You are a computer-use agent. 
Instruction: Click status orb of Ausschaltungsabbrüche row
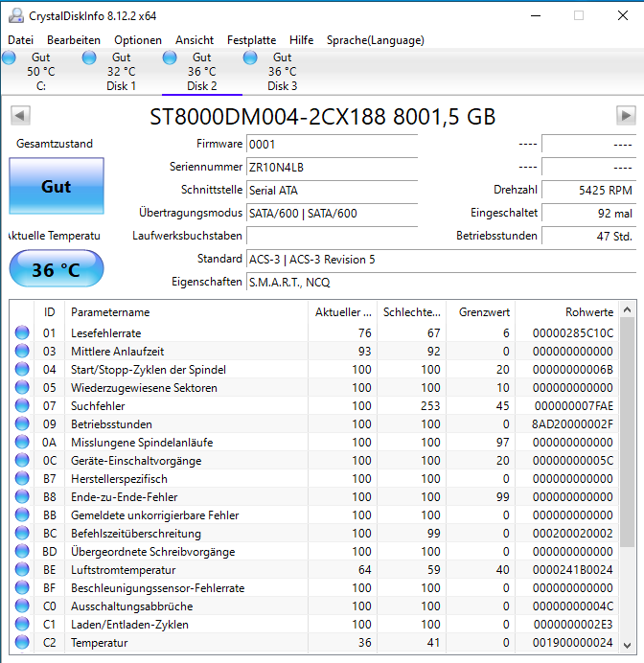pos(22,606)
